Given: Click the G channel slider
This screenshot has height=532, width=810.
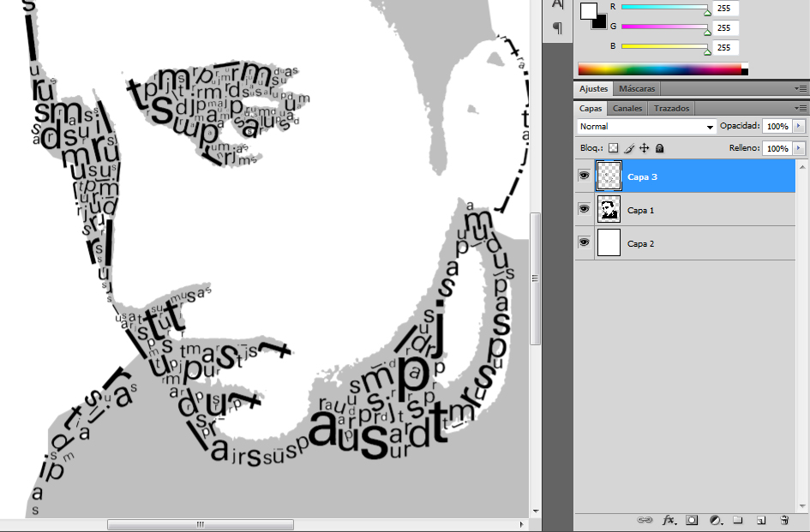Looking at the screenshot, I should pyautogui.click(x=665, y=27).
